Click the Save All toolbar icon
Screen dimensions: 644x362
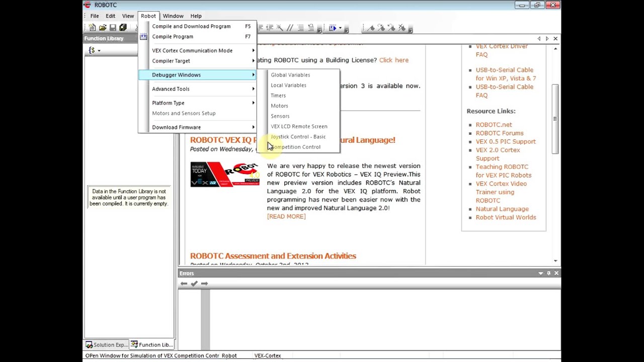[123, 28]
